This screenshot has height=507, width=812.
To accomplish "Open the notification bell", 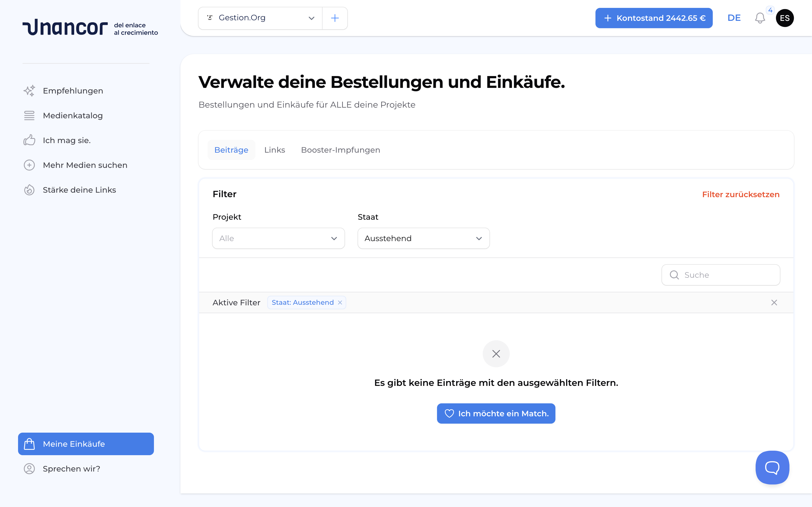I will coord(760,18).
